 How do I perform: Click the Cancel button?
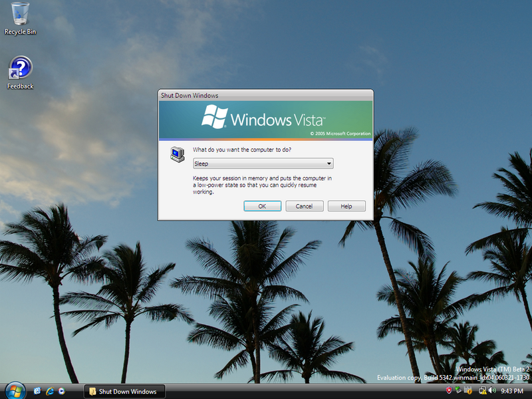pyautogui.click(x=305, y=206)
